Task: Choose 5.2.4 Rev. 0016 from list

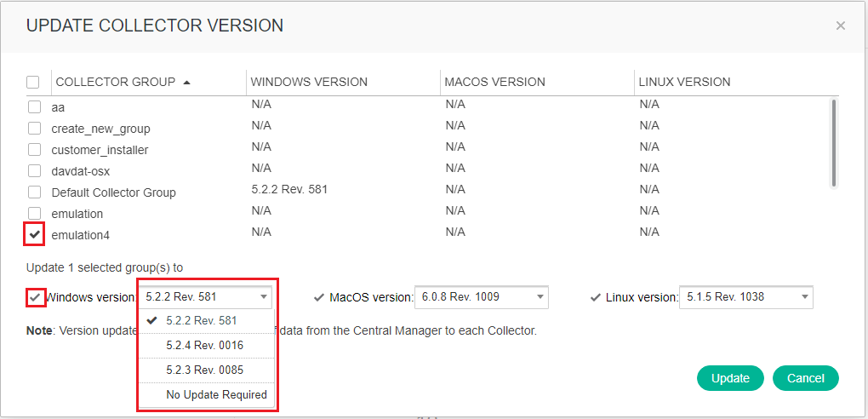Action: click(206, 346)
